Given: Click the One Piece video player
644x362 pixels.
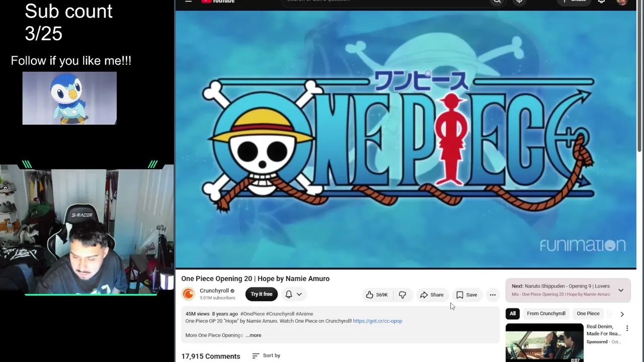Looking at the screenshot, I should pos(406,138).
